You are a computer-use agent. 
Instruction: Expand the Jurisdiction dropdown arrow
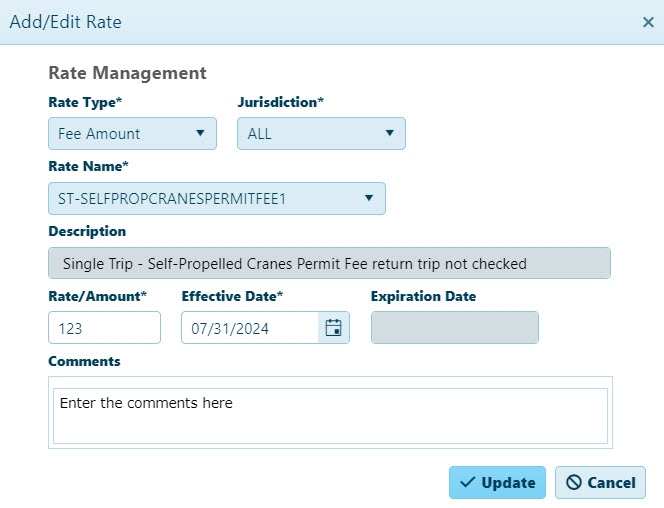pyautogui.click(x=390, y=133)
